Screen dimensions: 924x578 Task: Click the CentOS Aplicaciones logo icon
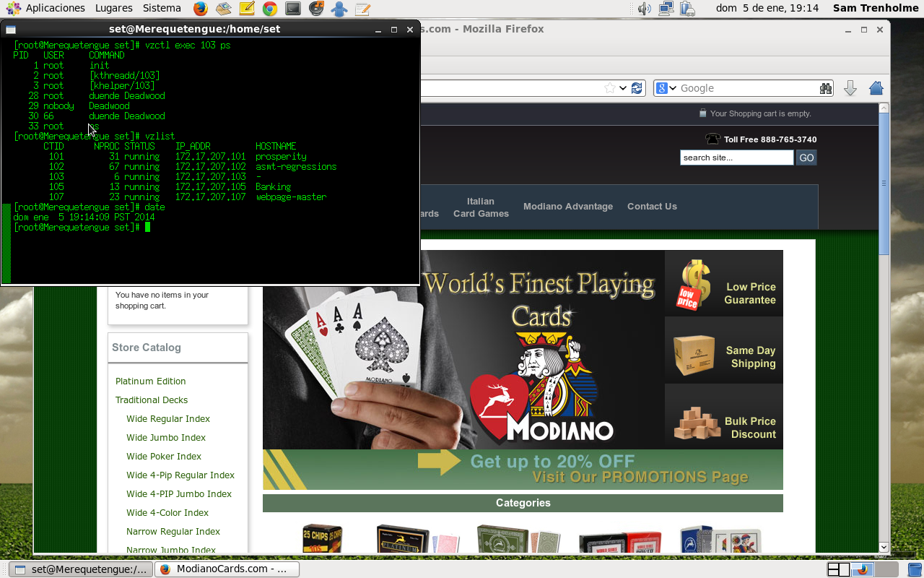13,9
